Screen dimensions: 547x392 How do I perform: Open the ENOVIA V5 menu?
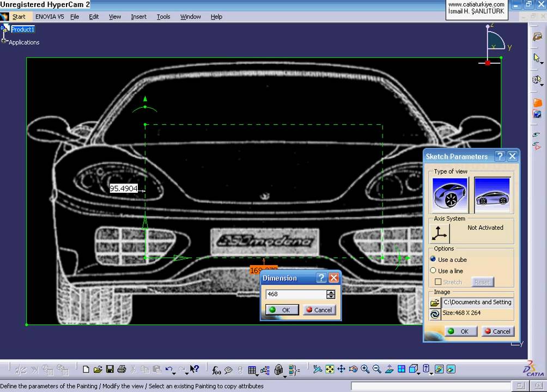pos(50,16)
